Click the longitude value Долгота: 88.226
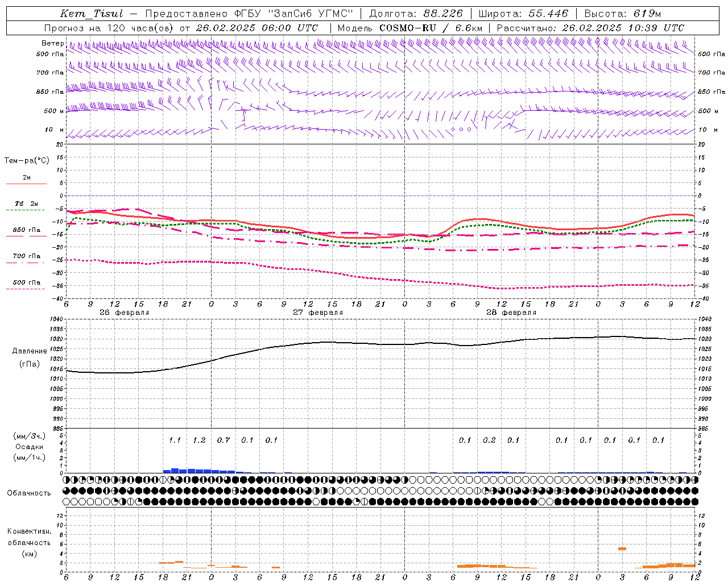 (416, 14)
